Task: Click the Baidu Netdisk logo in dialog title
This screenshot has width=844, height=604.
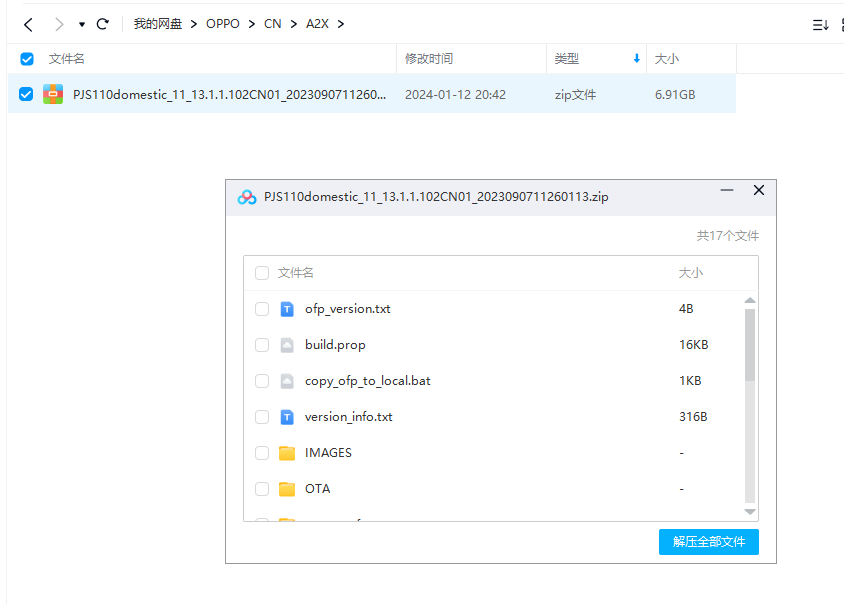Action: pos(247,198)
